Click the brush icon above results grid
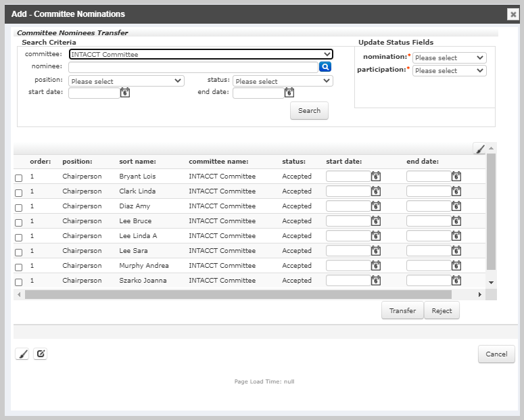 click(479, 149)
